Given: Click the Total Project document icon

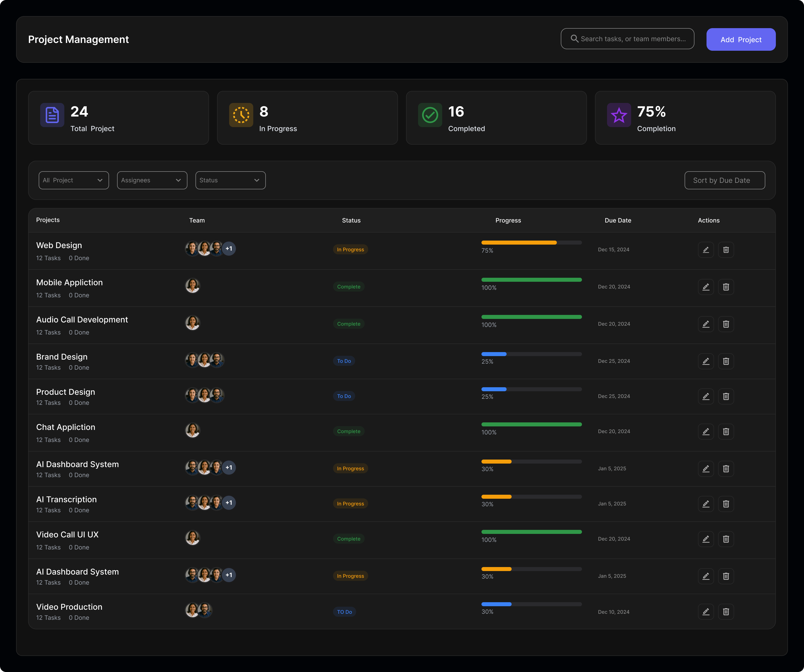Looking at the screenshot, I should click(52, 115).
